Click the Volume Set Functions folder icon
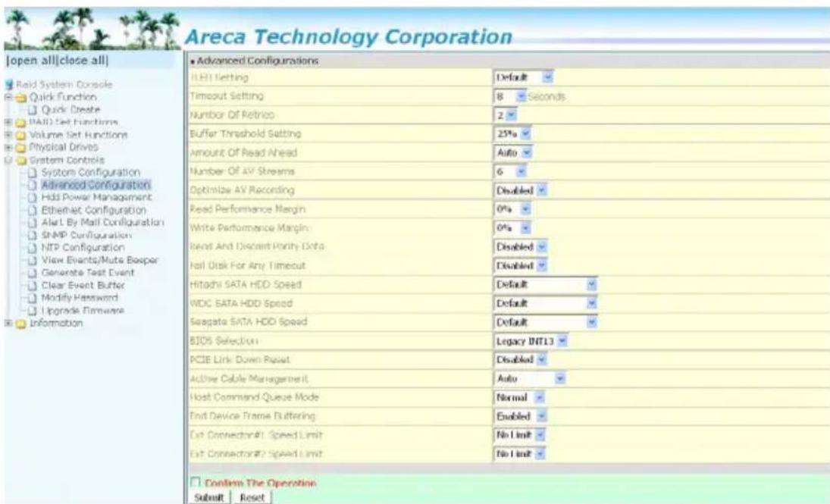Viewport: 830px width, 504px height. (20, 136)
